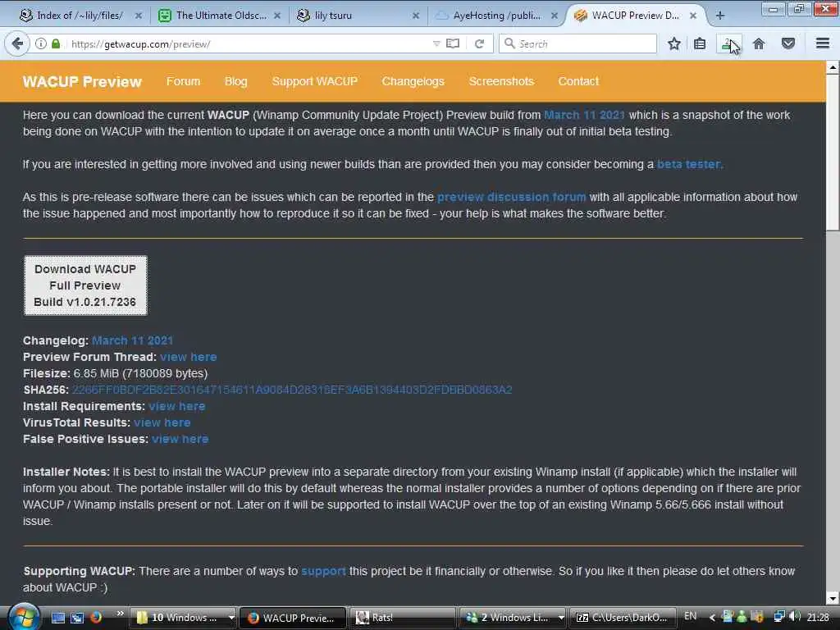The height and width of the screenshot is (630, 840).
Task: Show hidden tray icons arrow
Action: point(712,618)
